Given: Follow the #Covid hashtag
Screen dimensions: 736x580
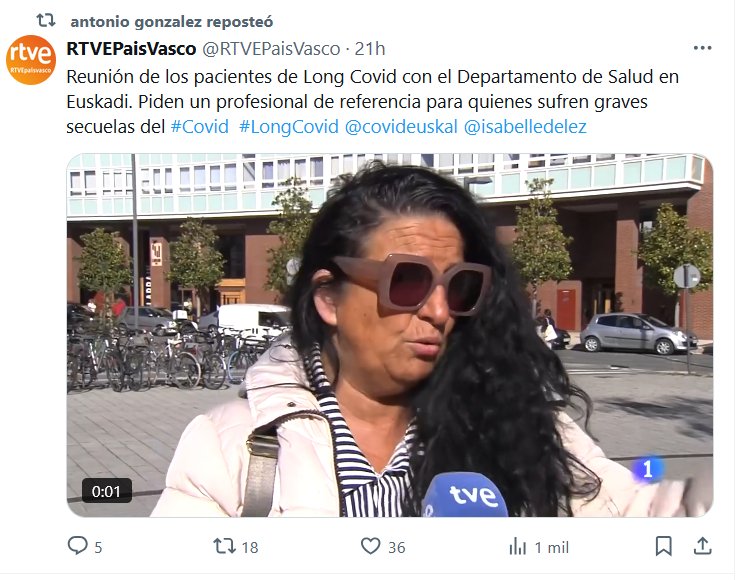Looking at the screenshot, I should pyautogui.click(x=199, y=127).
